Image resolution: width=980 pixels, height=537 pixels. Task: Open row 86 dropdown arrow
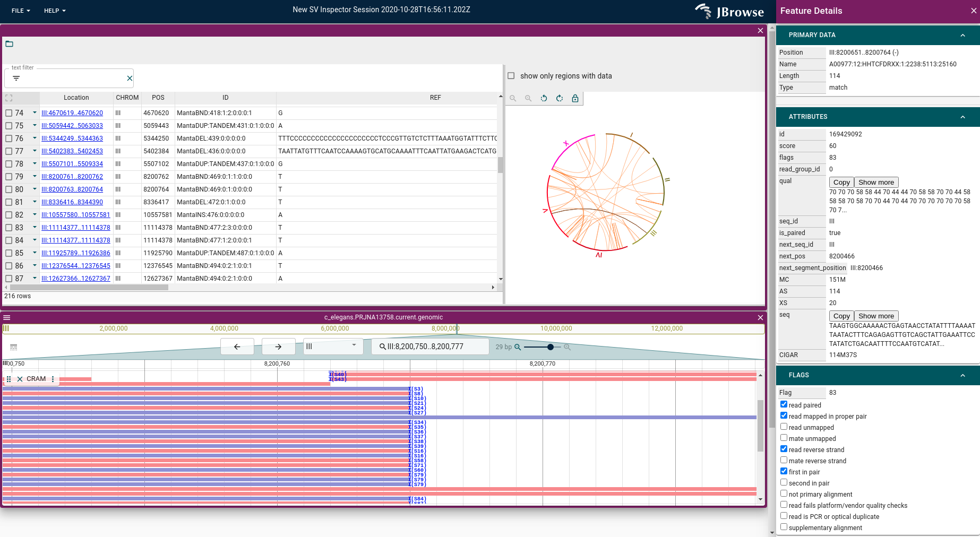click(x=35, y=265)
